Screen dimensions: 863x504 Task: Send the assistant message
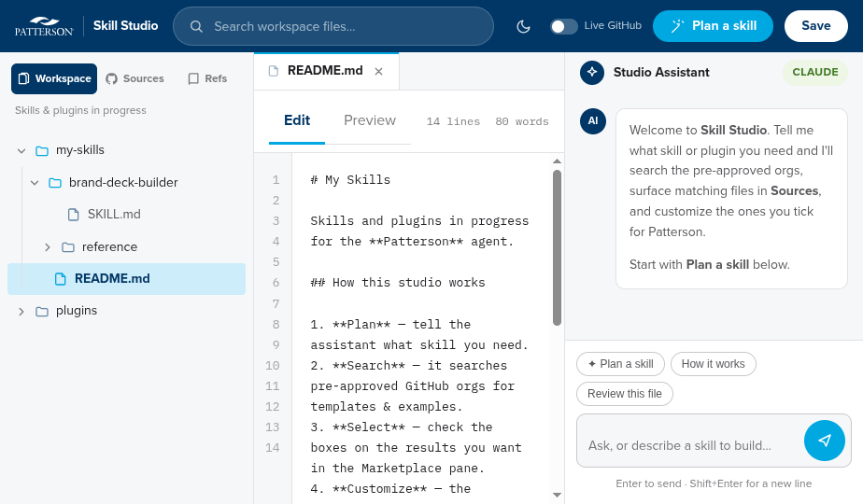pyautogui.click(x=825, y=441)
